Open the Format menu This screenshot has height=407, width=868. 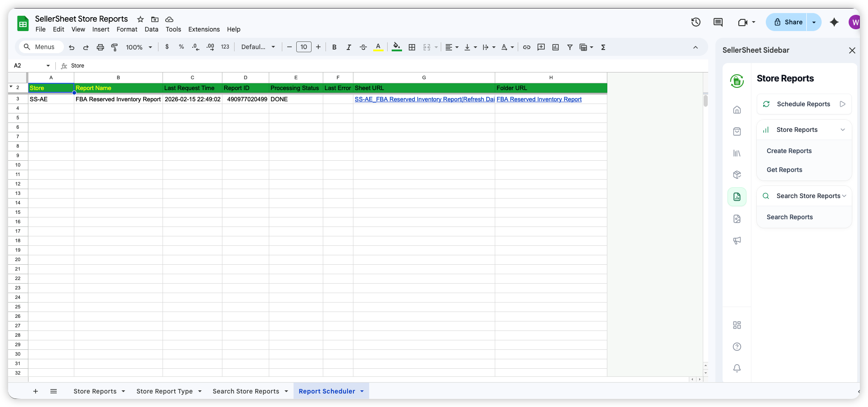point(127,29)
